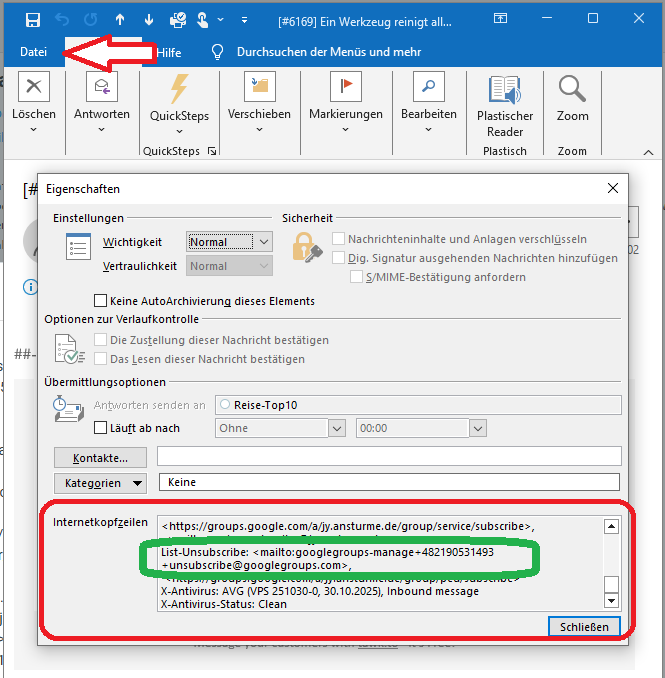
Task: Click the Zoom magnifier icon
Action: (x=573, y=90)
